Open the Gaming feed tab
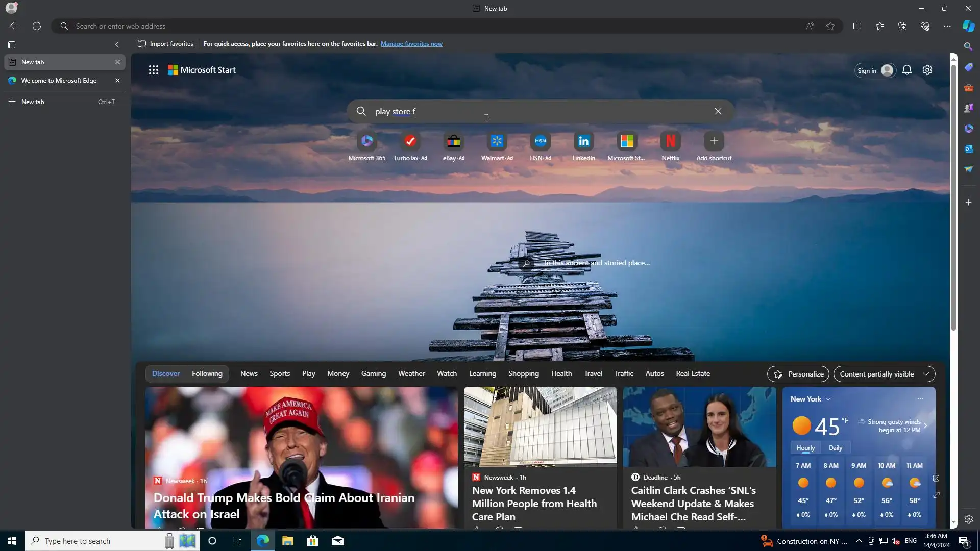The width and height of the screenshot is (980, 551). pyautogui.click(x=373, y=374)
